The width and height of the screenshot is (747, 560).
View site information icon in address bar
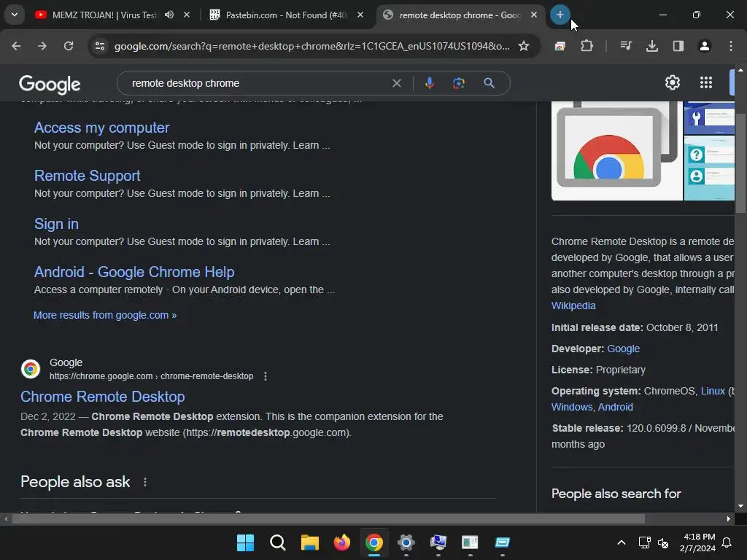coord(100,46)
